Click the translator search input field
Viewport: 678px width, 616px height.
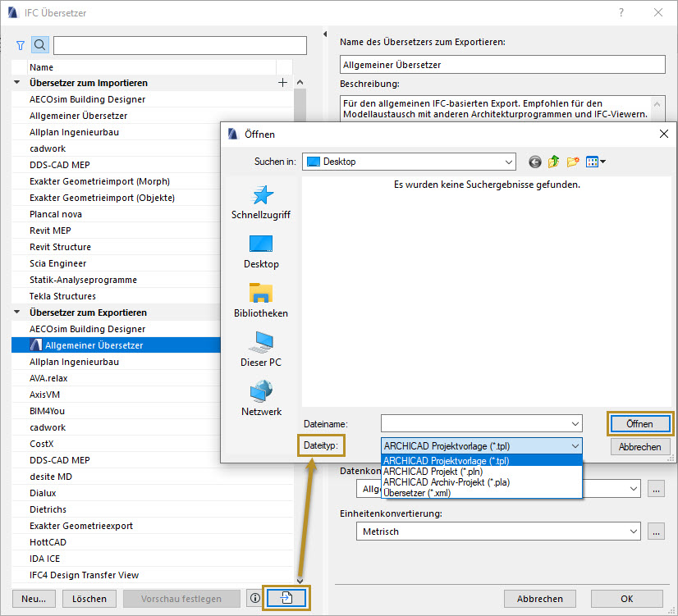[180, 45]
